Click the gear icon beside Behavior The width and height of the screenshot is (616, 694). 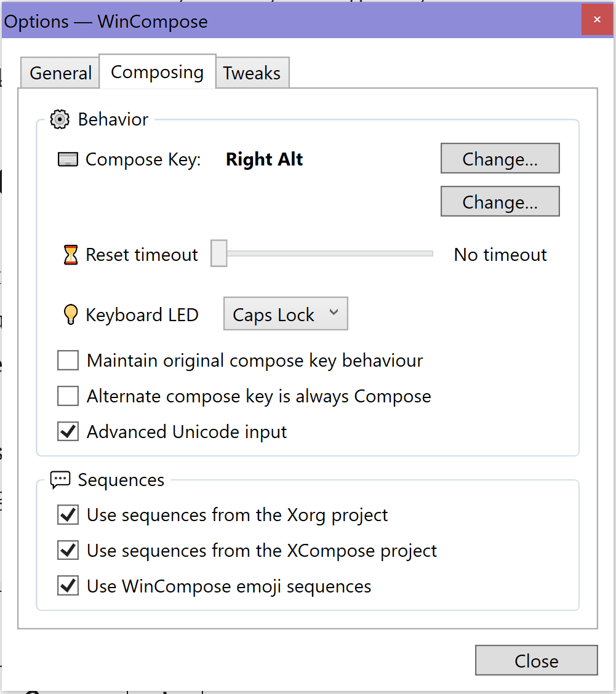click(60, 119)
